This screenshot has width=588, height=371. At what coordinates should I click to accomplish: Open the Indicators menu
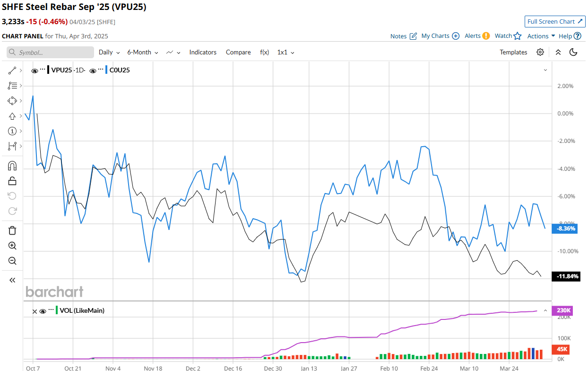[203, 52]
